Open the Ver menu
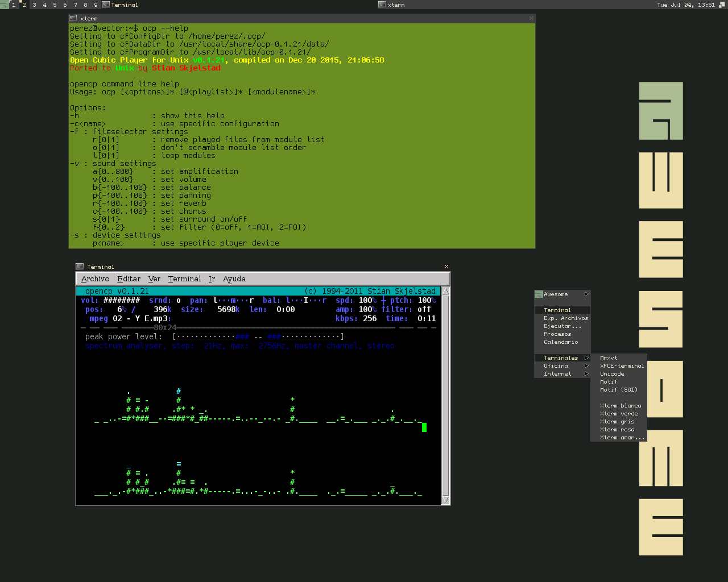The width and height of the screenshot is (728, 582). pyautogui.click(x=154, y=279)
